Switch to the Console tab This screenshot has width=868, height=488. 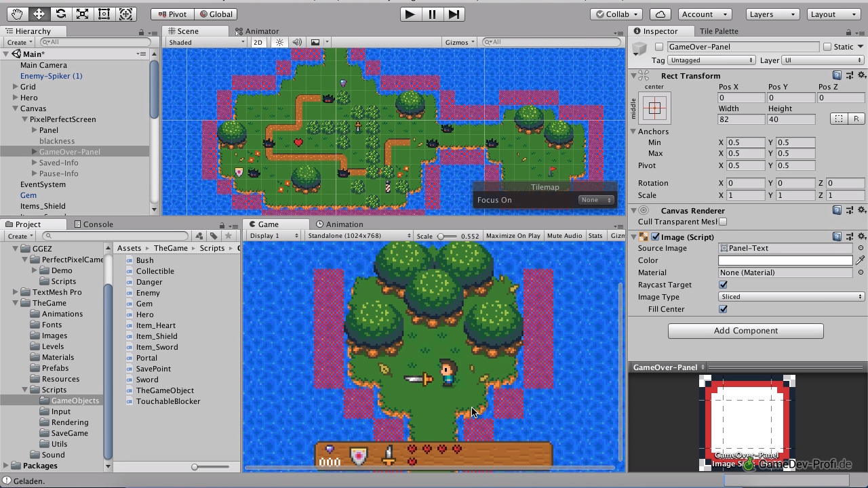click(x=98, y=224)
